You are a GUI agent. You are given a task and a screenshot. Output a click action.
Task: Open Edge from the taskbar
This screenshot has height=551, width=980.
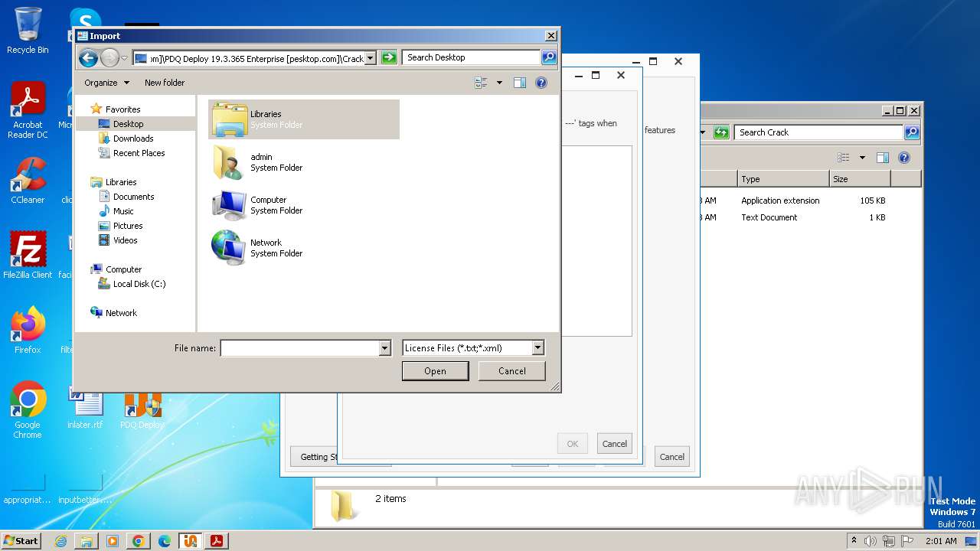pyautogui.click(x=165, y=541)
